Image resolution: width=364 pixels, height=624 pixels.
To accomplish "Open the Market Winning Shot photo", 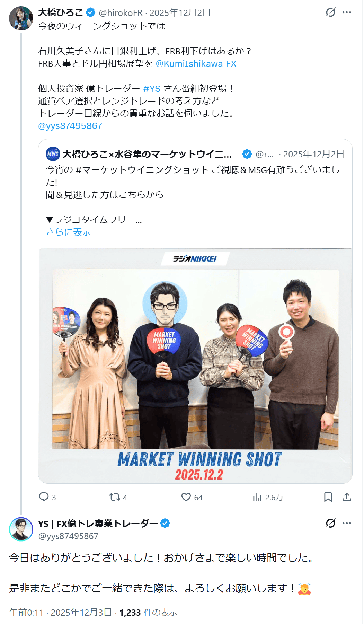I will [195, 366].
